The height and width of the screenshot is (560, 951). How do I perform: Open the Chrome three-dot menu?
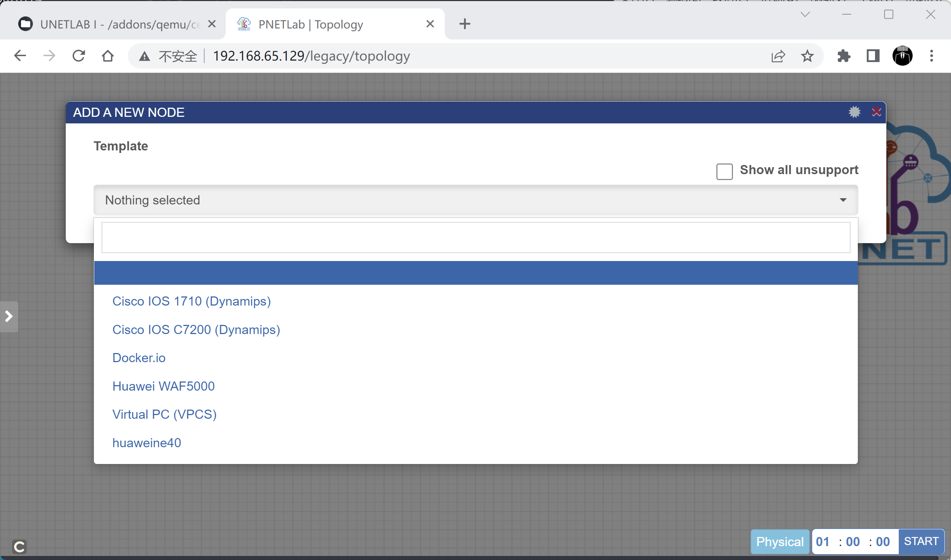pos(931,56)
